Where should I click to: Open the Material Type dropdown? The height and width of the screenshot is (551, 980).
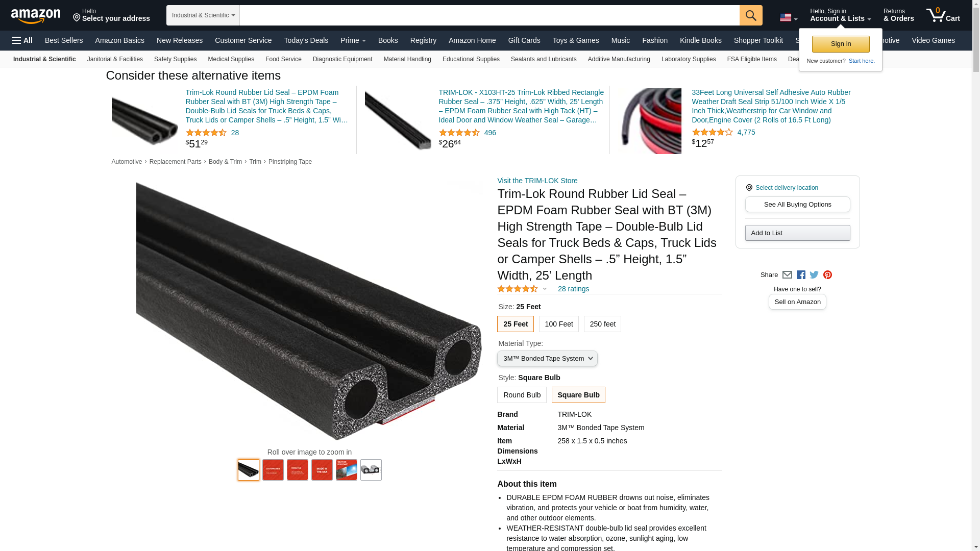(x=547, y=358)
